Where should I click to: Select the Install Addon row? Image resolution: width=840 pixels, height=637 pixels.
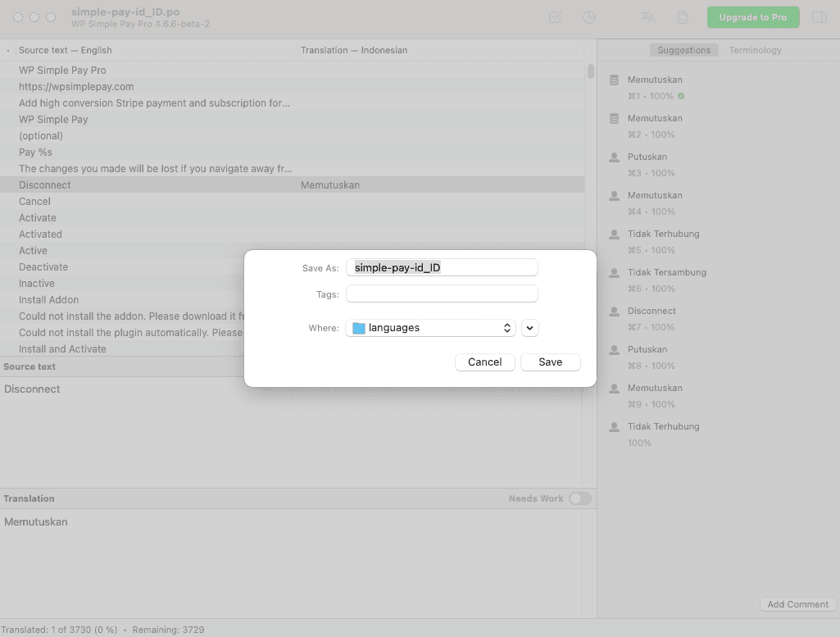[122, 300]
